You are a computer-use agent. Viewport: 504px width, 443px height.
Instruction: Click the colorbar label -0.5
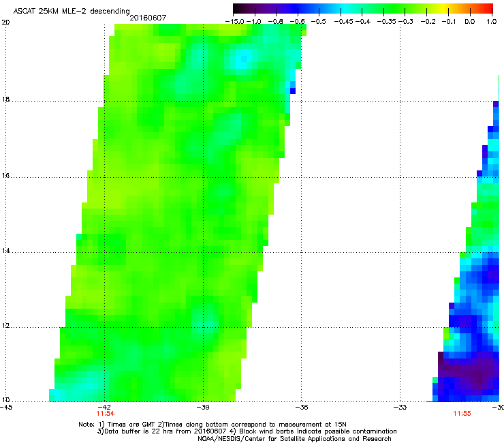click(x=318, y=22)
